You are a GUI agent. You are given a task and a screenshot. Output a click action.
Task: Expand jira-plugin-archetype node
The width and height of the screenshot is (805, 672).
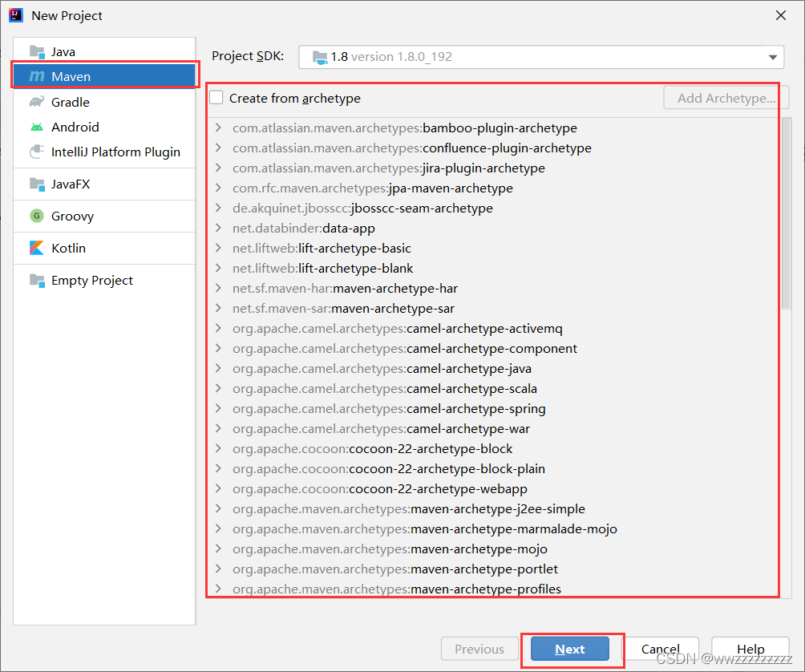(x=218, y=168)
